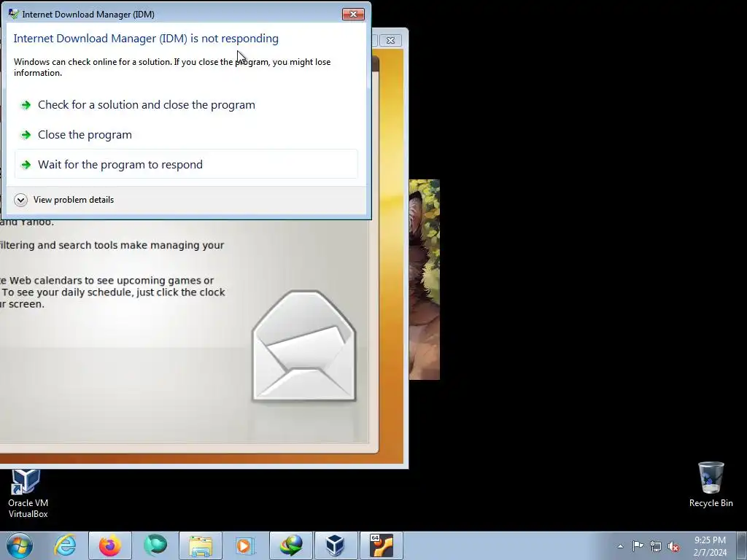Open Firefox from the taskbar

pos(110,545)
